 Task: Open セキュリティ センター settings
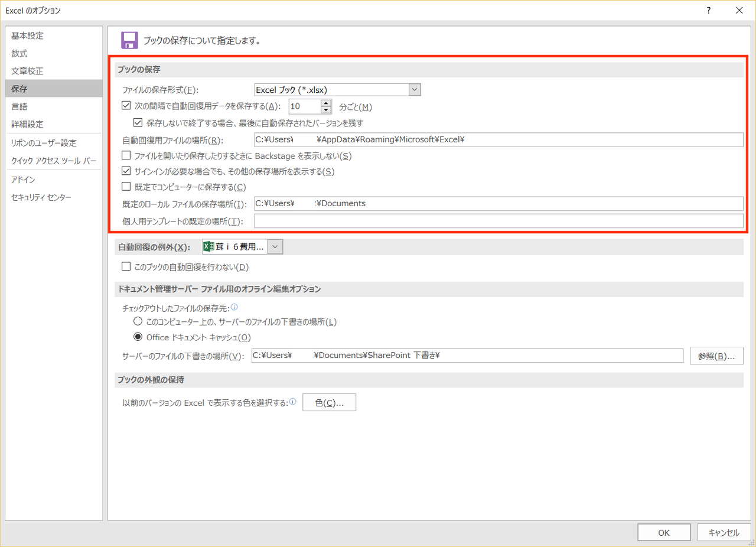tap(54, 197)
